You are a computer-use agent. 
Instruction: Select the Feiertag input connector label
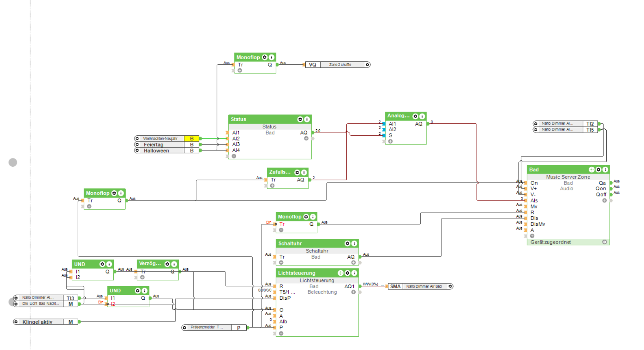[x=154, y=145]
